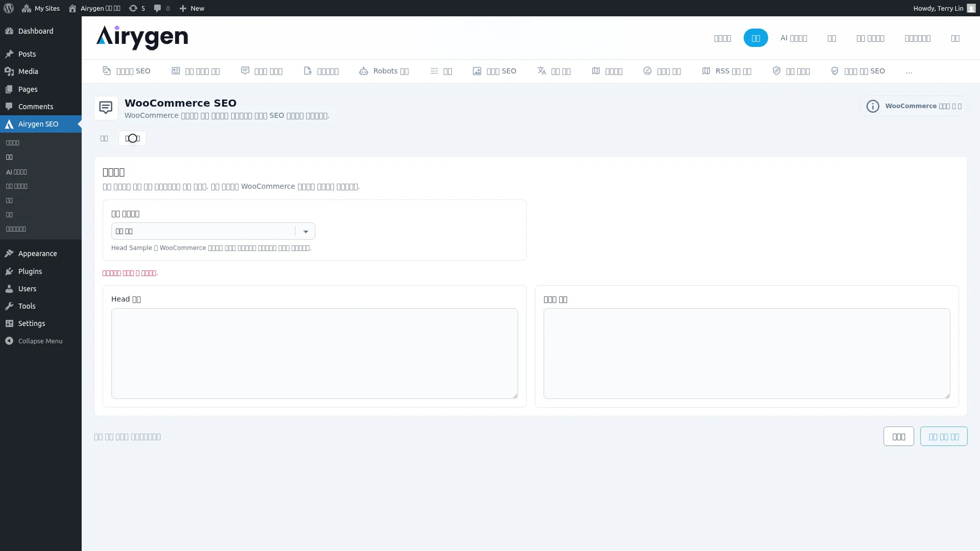Image resolution: width=980 pixels, height=551 pixels.
Task: Open the Robots tab
Action: (x=384, y=71)
